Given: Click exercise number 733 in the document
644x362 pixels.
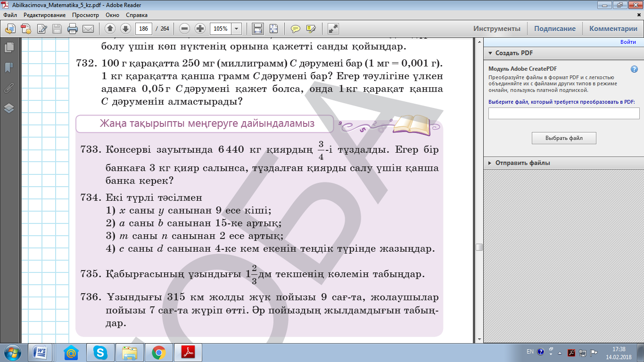Looking at the screenshot, I should coord(91,150).
